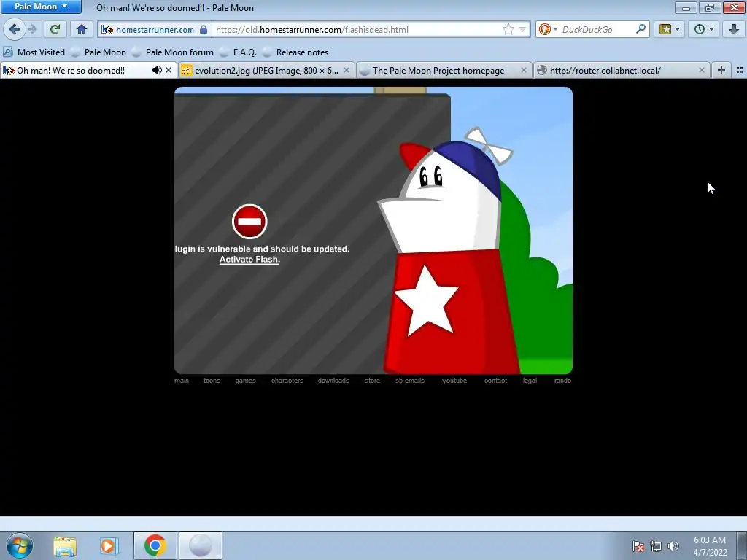This screenshot has width=747, height=560.
Task: Open the Pale Moon forum bookmark
Action: pyautogui.click(x=173, y=52)
